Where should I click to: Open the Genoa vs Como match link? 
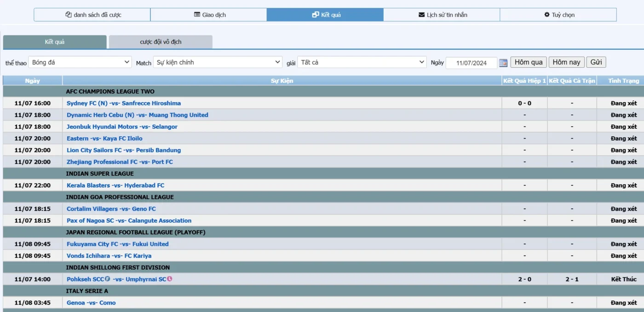[x=91, y=303]
